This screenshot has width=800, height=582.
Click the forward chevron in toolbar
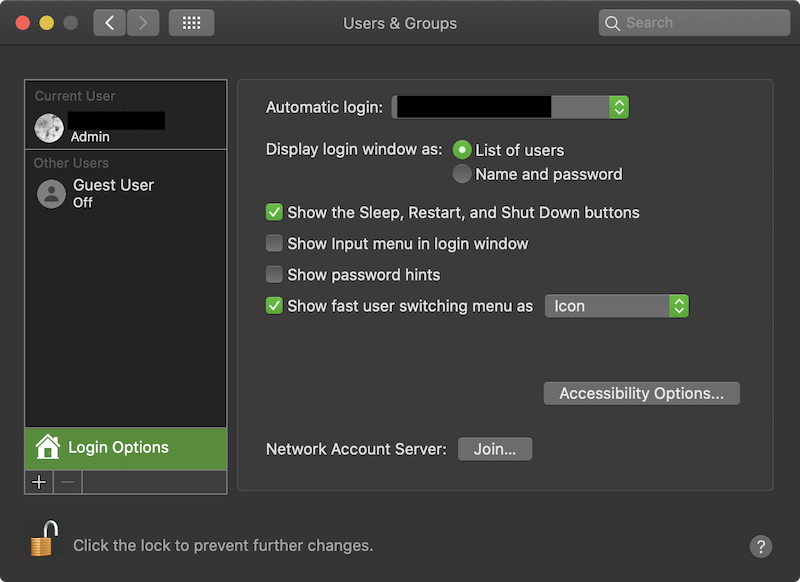point(143,22)
